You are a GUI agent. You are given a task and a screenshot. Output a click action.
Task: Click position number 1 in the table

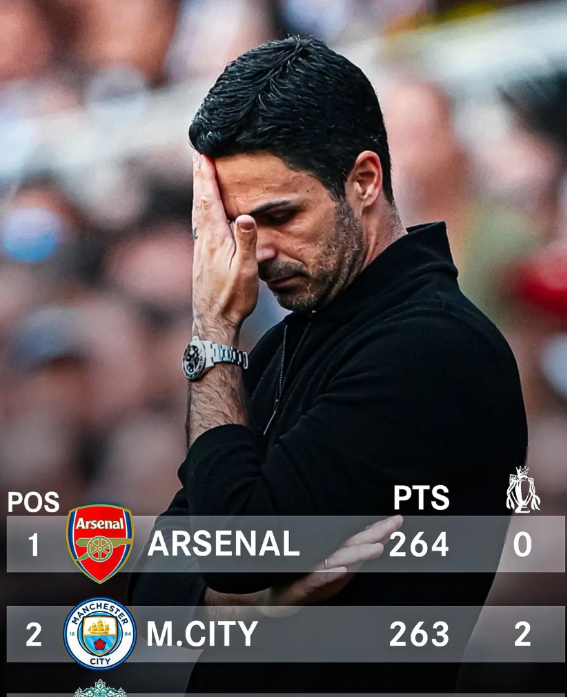click(x=33, y=545)
